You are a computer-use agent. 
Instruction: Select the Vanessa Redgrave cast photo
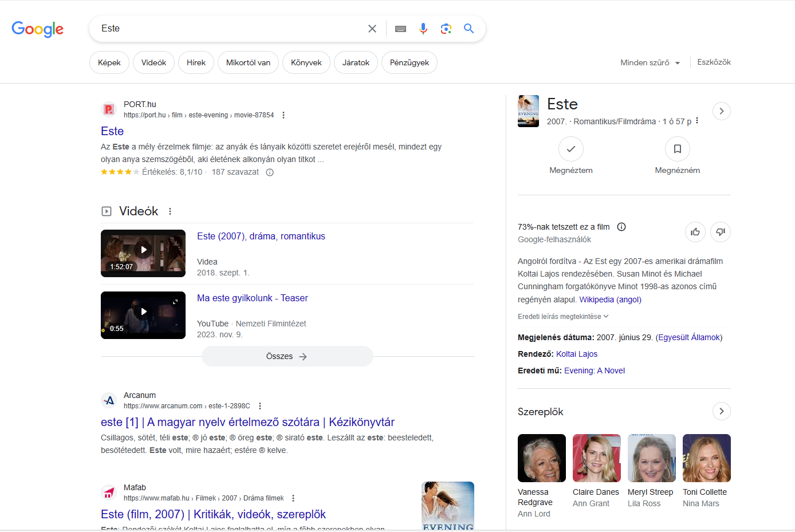coord(542,458)
